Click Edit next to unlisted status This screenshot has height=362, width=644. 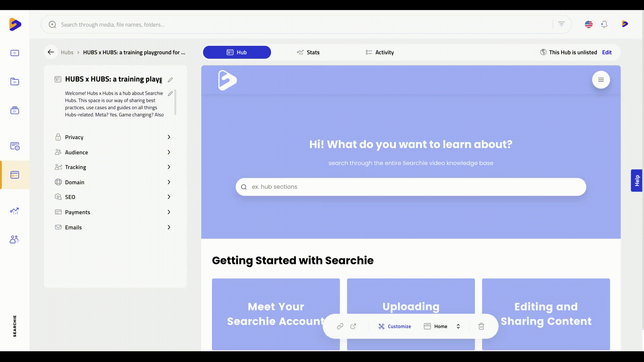pyautogui.click(x=607, y=52)
